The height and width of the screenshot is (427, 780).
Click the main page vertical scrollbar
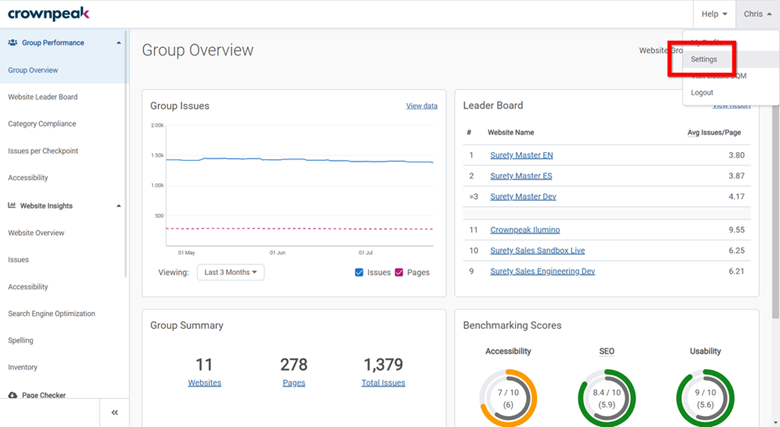(x=776, y=209)
